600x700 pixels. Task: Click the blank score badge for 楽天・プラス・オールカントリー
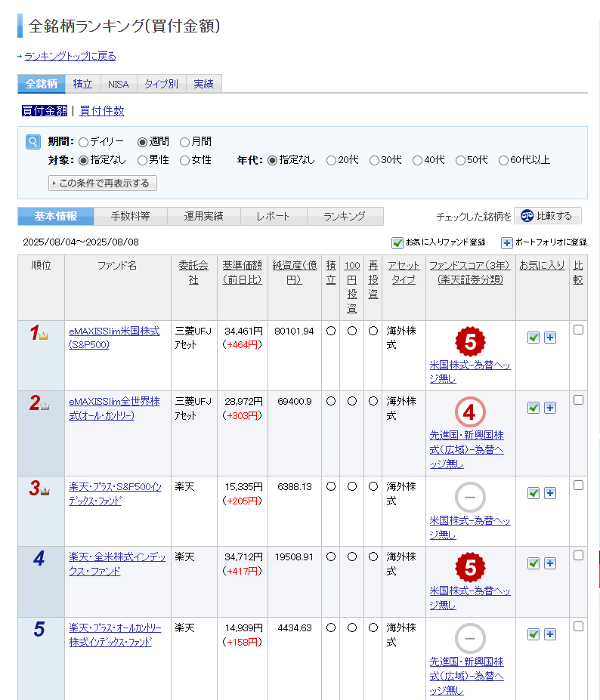click(470, 638)
